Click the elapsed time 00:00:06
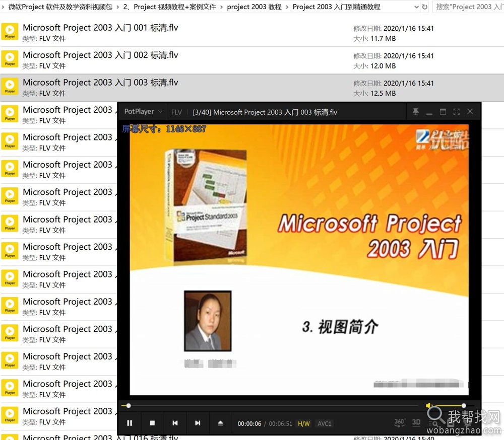 [249, 423]
